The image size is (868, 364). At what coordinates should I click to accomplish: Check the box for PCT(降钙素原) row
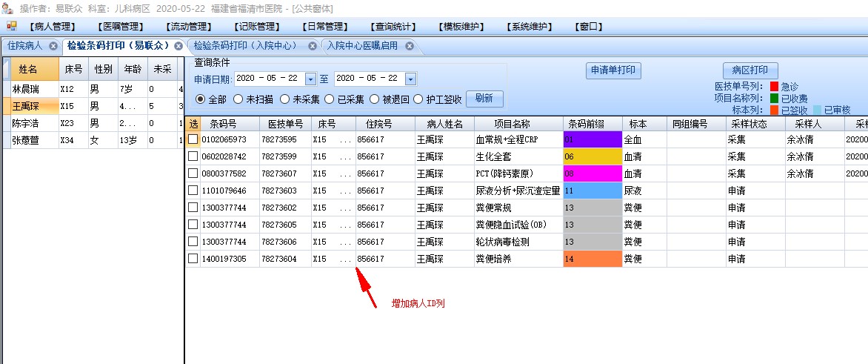(x=193, y=173)
